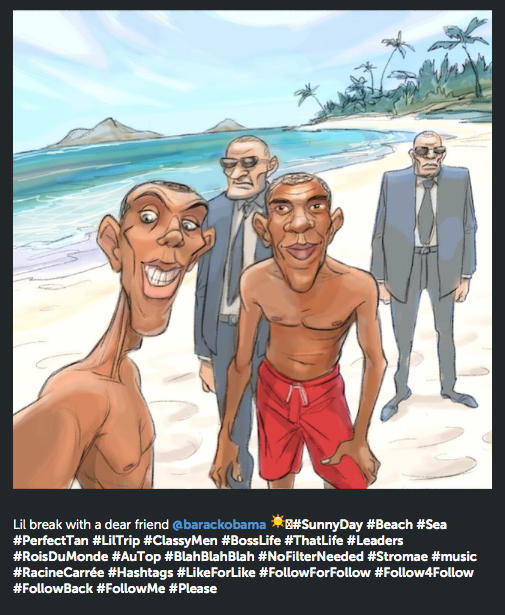Open the @barackobama mention link
This screenshot has width=505, height=615.
[219, 525]
